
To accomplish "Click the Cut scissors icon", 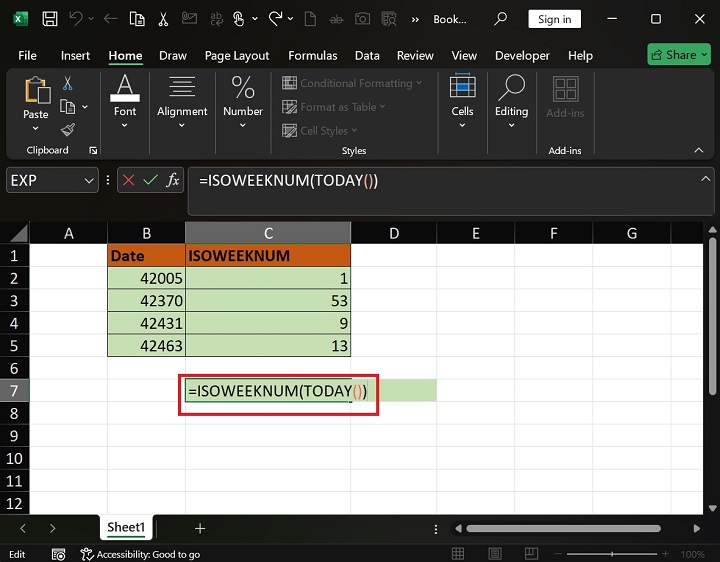I will tap(68, 84).
